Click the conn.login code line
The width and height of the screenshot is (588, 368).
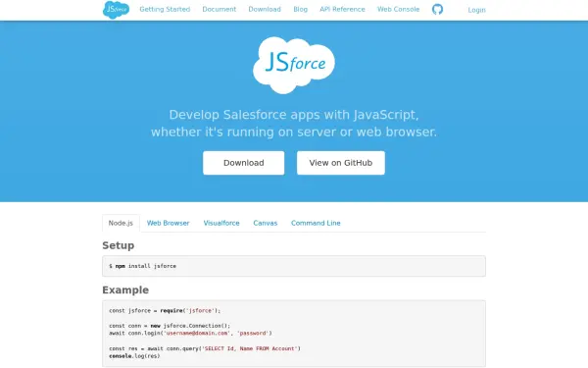coord(190,334)
